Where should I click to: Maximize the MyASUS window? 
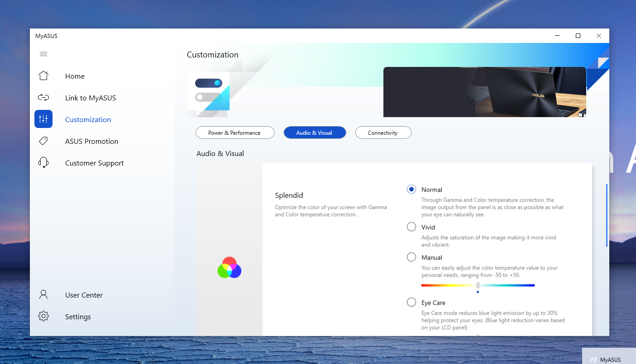click(578, 36)
